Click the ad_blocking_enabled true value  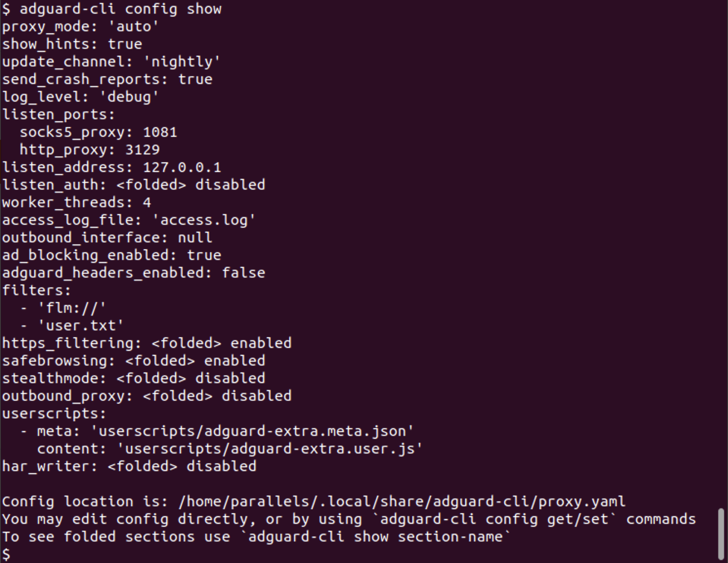204,255
